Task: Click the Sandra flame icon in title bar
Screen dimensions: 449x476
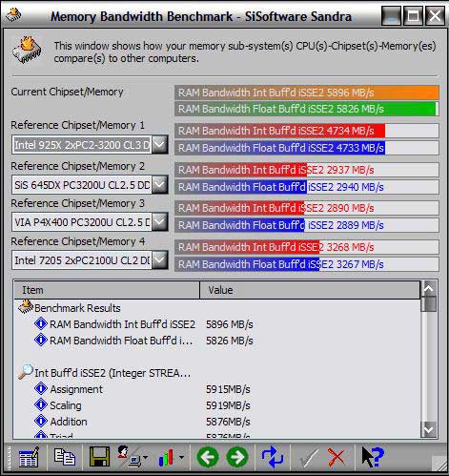Action: pos(13,14)
